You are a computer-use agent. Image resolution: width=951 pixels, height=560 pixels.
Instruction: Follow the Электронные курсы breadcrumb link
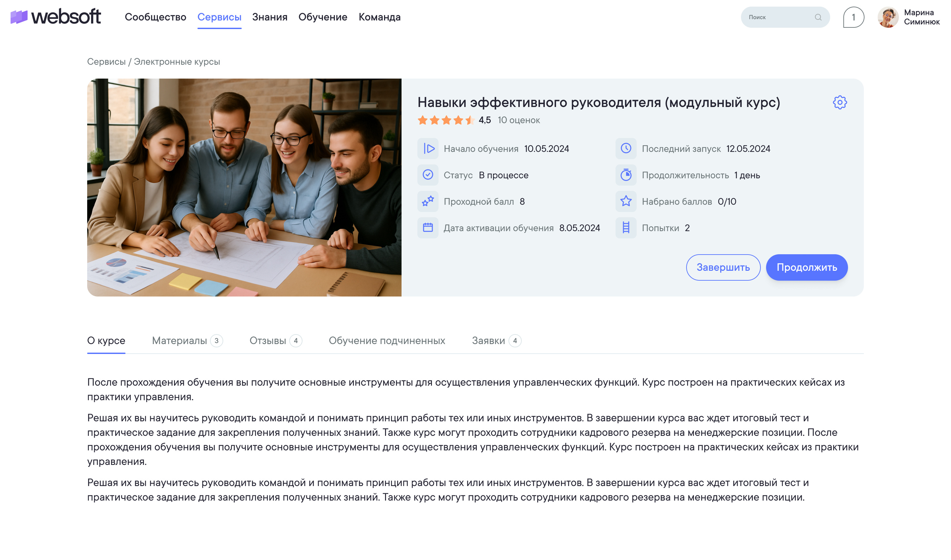tap(177, 61)
